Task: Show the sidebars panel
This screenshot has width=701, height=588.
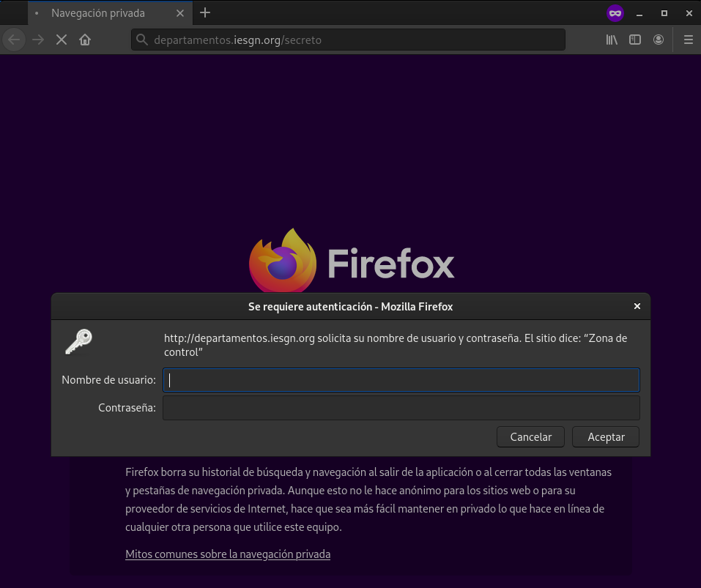Action: [x=635, y=40]
